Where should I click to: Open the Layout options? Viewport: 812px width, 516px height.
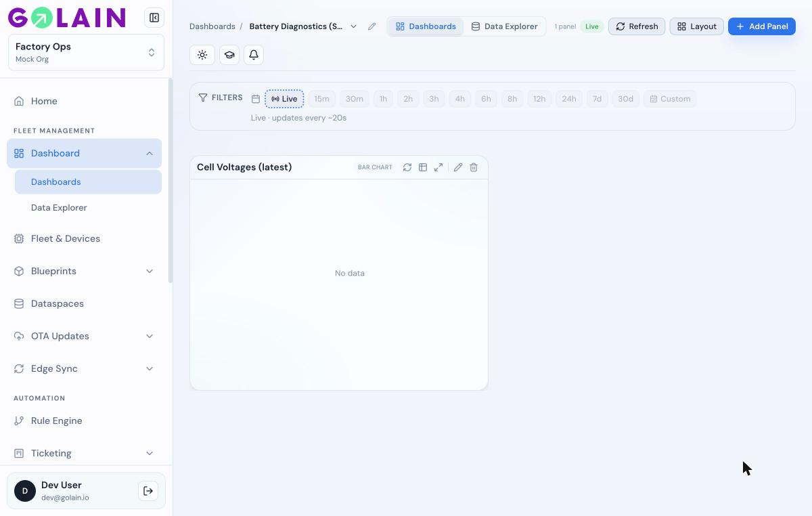(x=696, y=26)
